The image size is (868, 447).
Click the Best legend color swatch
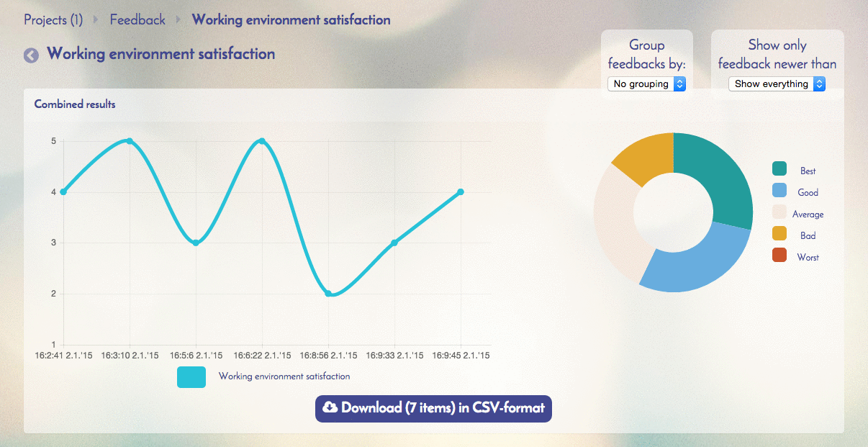[x=779, y=169]
